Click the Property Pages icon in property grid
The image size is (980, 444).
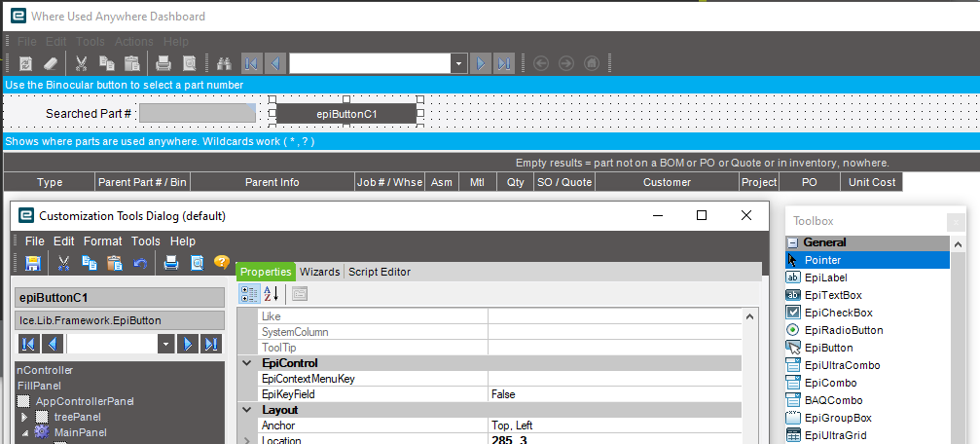coord(300,294)
